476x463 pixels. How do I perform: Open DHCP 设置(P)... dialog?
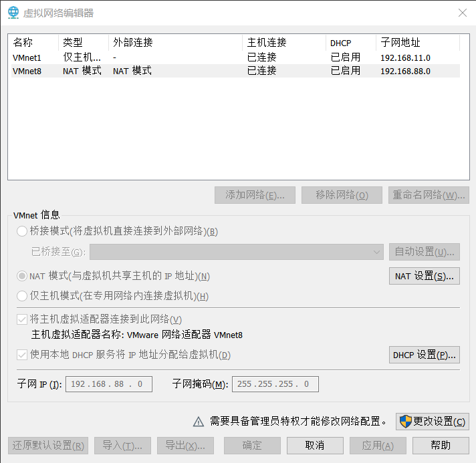pyautogui.click(x=425, y=355)
